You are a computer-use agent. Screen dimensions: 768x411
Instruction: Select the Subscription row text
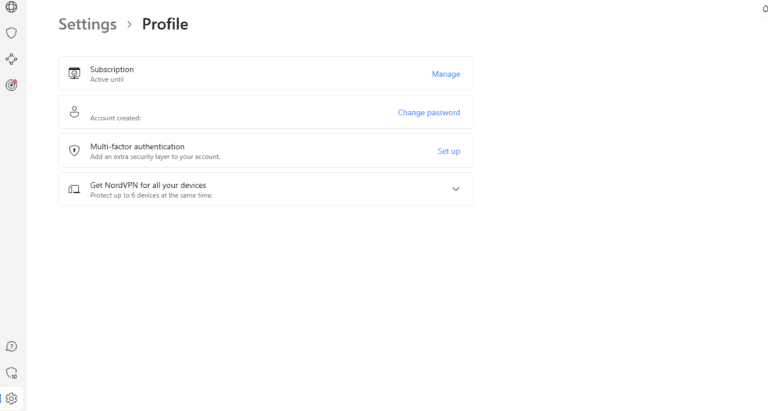click(112, 69)
